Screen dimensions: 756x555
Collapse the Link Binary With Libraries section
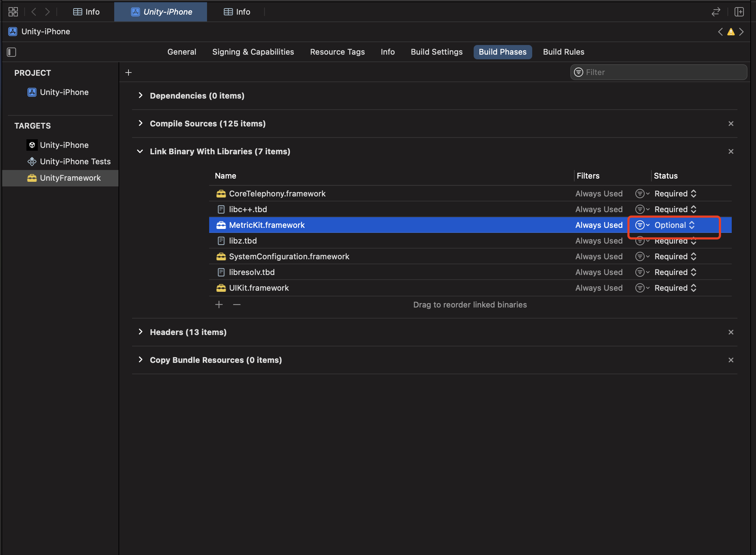click(140, 151)
